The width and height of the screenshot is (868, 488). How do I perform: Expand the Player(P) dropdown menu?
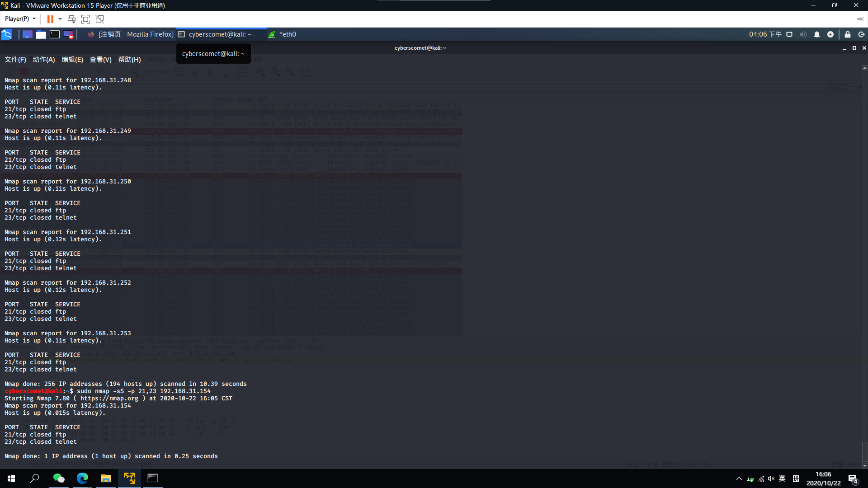[x=20, y=19]
